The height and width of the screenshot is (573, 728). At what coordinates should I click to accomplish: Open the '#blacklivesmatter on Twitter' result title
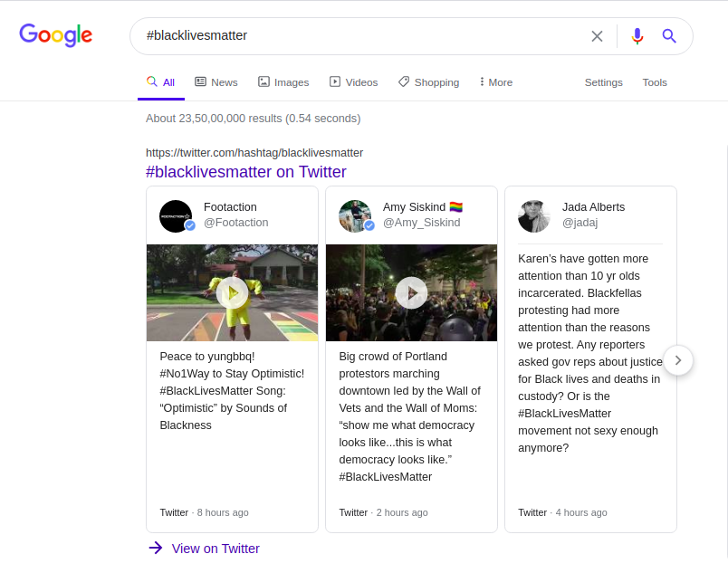[x=246, y=172]
